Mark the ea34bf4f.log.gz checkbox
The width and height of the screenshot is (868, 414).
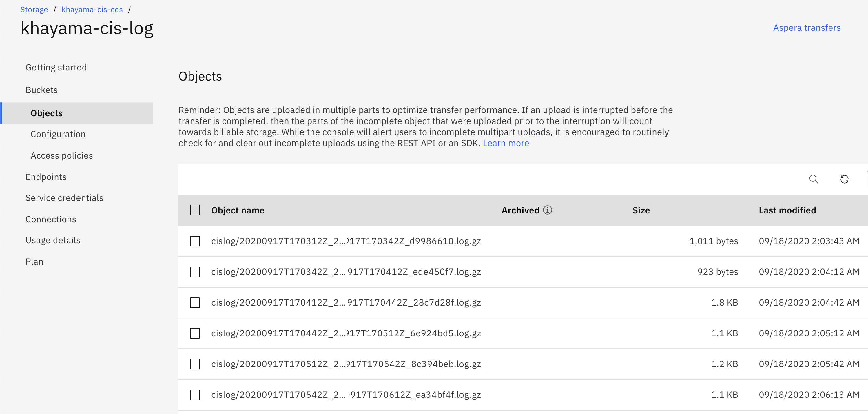[x=195, y=395]
